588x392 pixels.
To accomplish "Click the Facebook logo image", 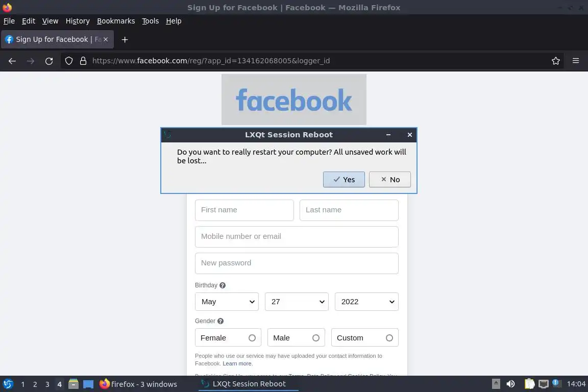I will (x=294, y=100).
